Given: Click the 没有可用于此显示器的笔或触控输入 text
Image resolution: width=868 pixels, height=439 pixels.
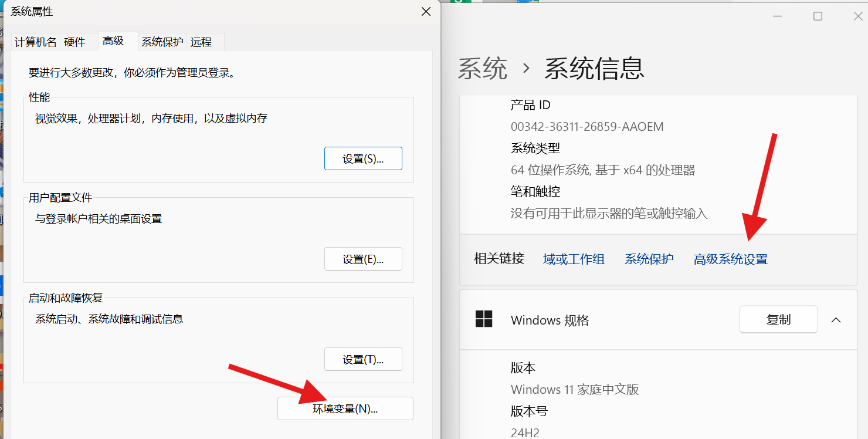Looking at the screenshot, I should 609,214.
